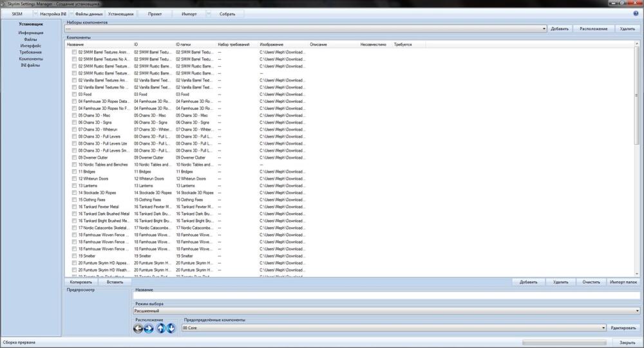The width and height of the screenshot is (644, 348).
Task: Click the right arrow placement icon
Action: click(149, 328)
